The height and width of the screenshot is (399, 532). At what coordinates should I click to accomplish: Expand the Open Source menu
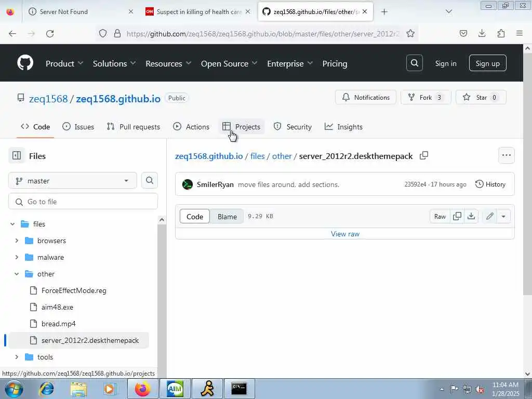click(x=229, y=63)
